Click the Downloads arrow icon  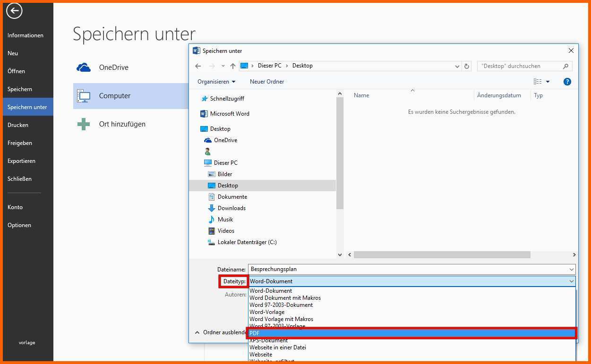(x=212, y=208)
